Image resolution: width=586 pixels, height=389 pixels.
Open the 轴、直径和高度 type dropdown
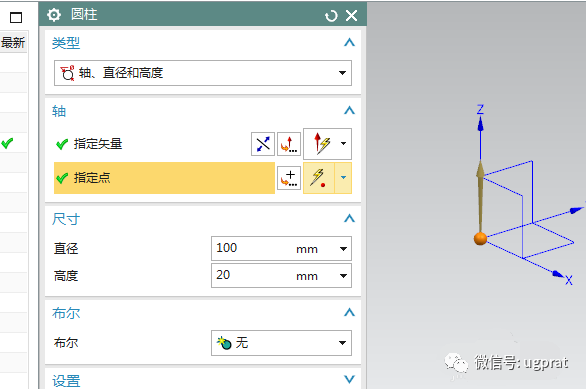click(203, 73)
